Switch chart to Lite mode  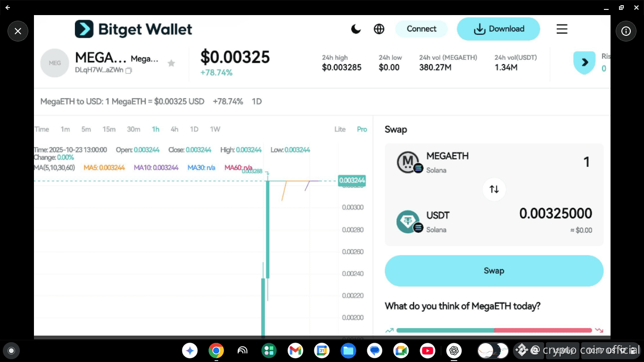pyautogui.click(x=340, y=129)
